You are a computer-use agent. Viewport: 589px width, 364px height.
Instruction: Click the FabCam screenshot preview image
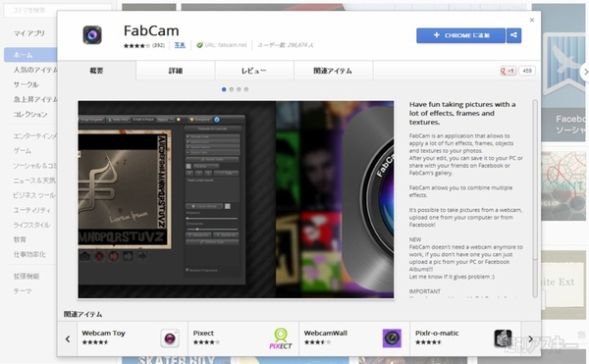(236, 199)
